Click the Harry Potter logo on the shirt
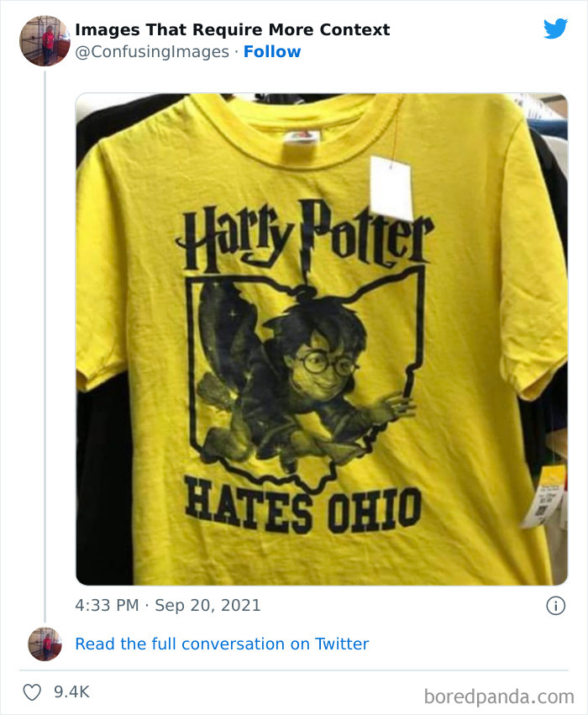The image size is (588, 715). coord(304,237)
